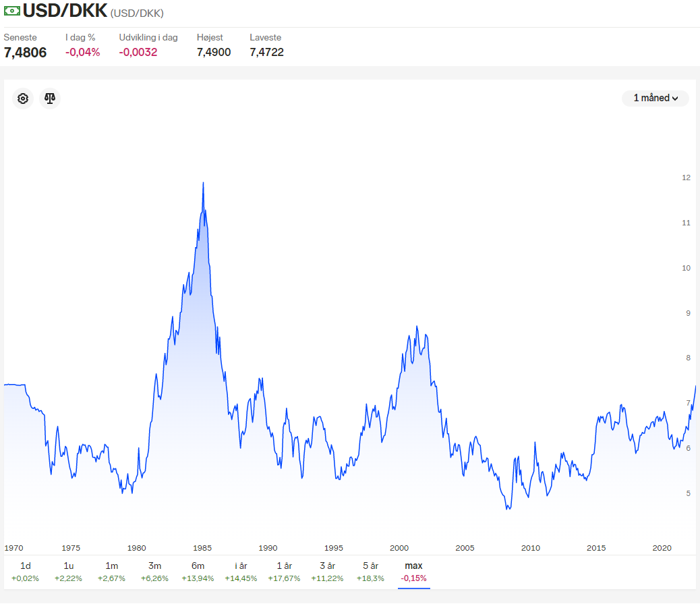Click the 1970 label on x-axis
Screen dimensions: 700x604
pyautogui.click(x=13, y=548)
